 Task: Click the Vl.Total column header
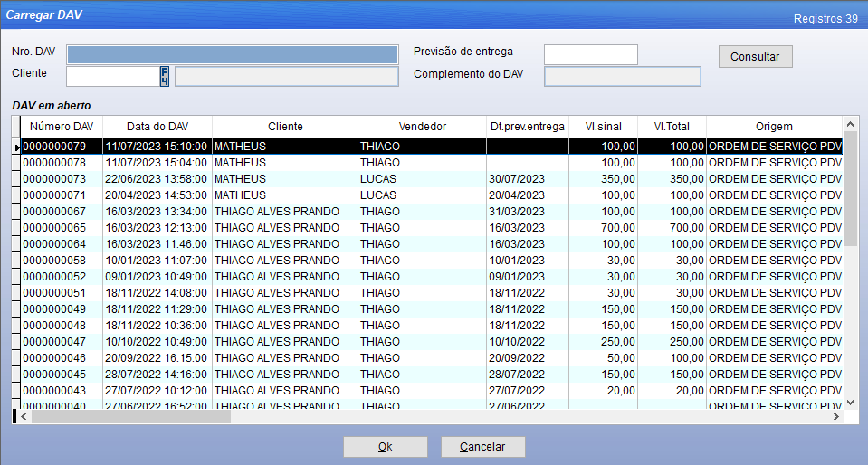pos(672,127)
